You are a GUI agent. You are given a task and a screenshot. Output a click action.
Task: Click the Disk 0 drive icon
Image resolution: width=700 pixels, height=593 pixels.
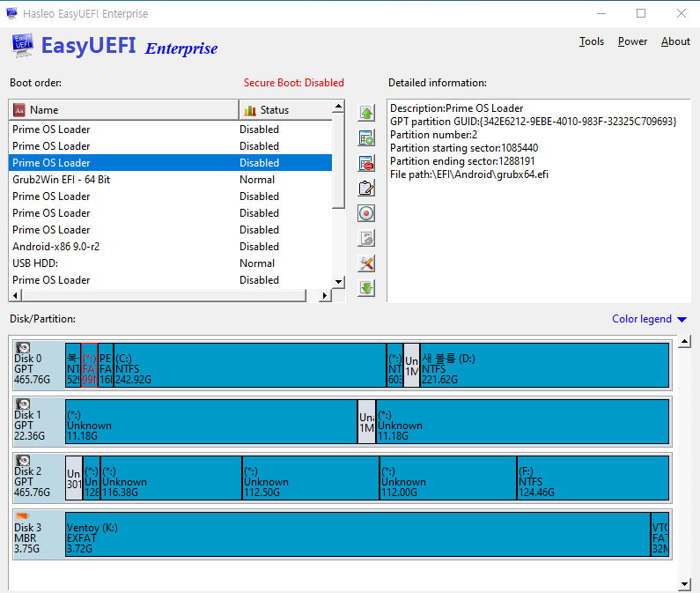[23, 347]
